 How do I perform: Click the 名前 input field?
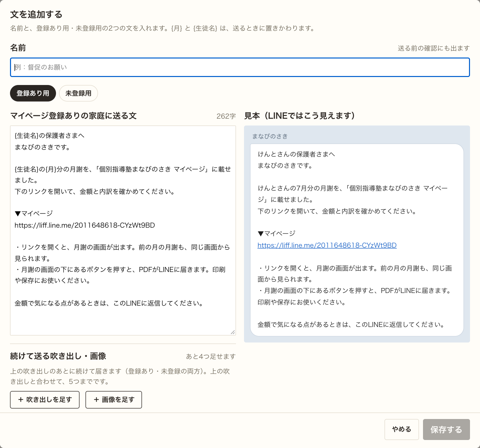point(240,67)
